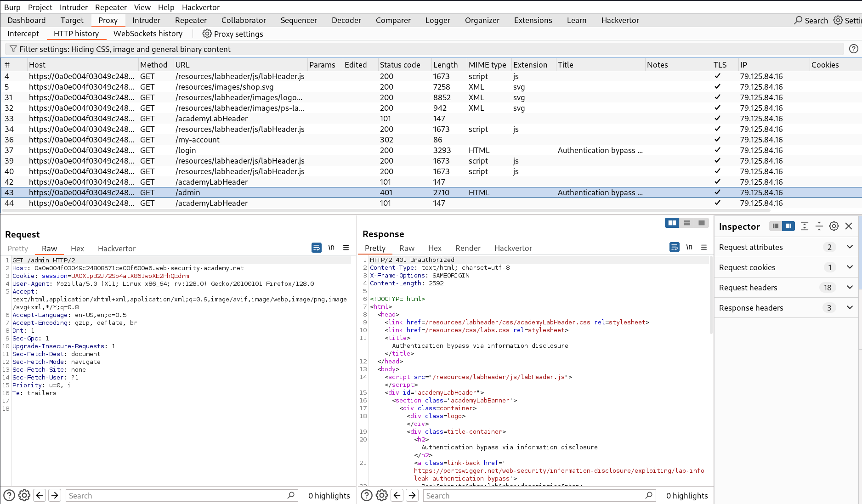Open request search settings gear
Image resolution: width=862 pixels, height=504 pixels.
tap(24, 495)
